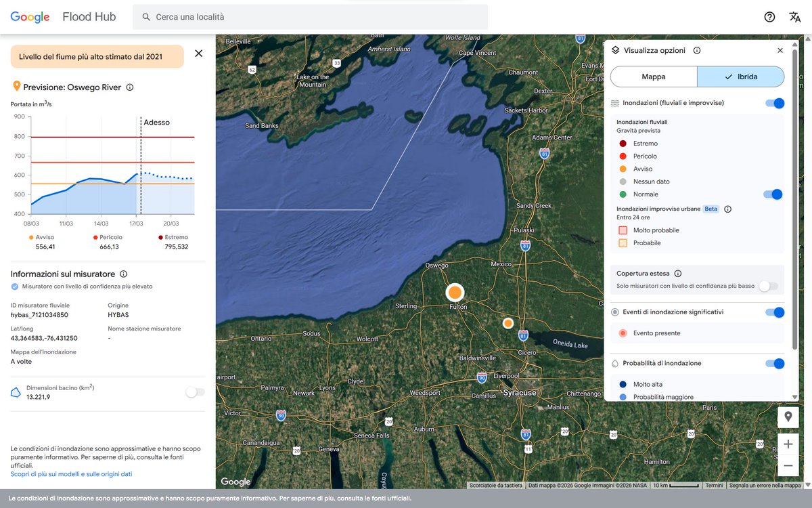Click the Avviso orange legend swatch
The image size is (812, 508).
click(623, 169)
